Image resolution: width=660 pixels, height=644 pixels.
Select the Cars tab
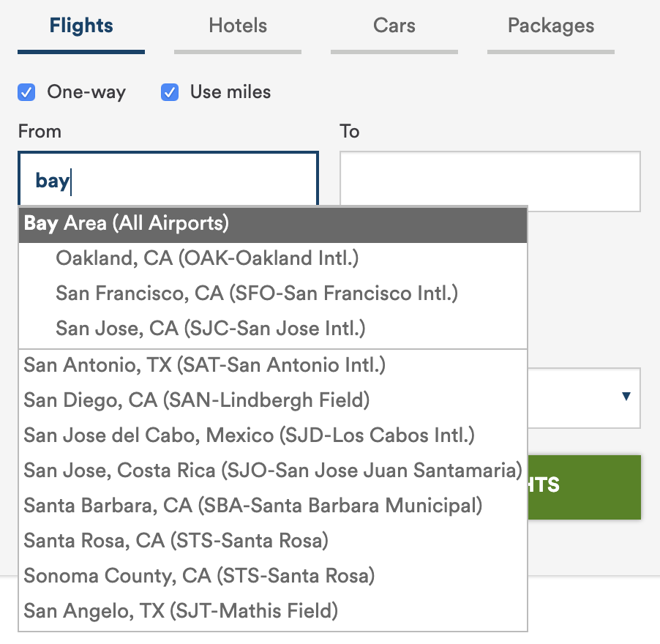(394, 26)
